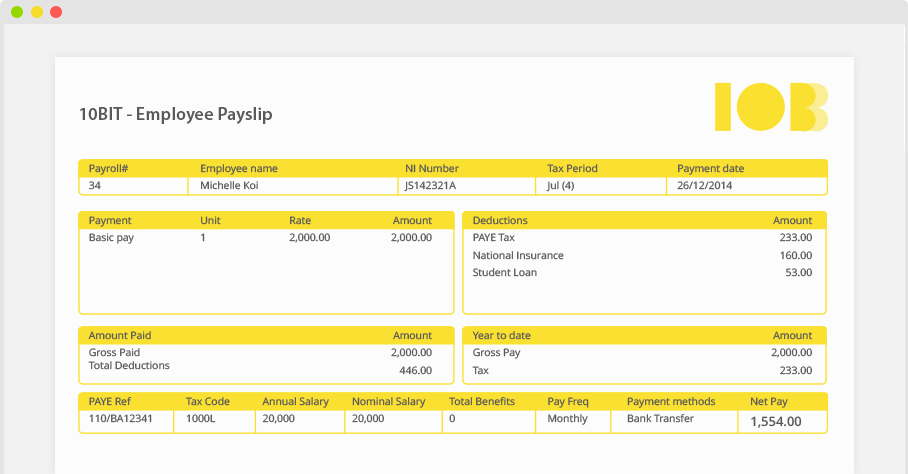This screenshot has height=474, width=908.
Task: Select total deductions amount 446.00
Action: coord(415,370)
